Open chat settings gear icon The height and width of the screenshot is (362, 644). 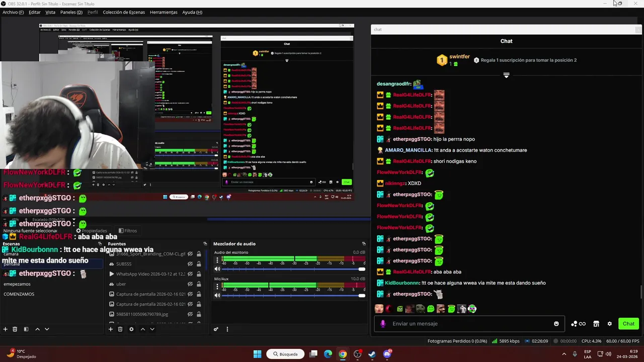610,324
